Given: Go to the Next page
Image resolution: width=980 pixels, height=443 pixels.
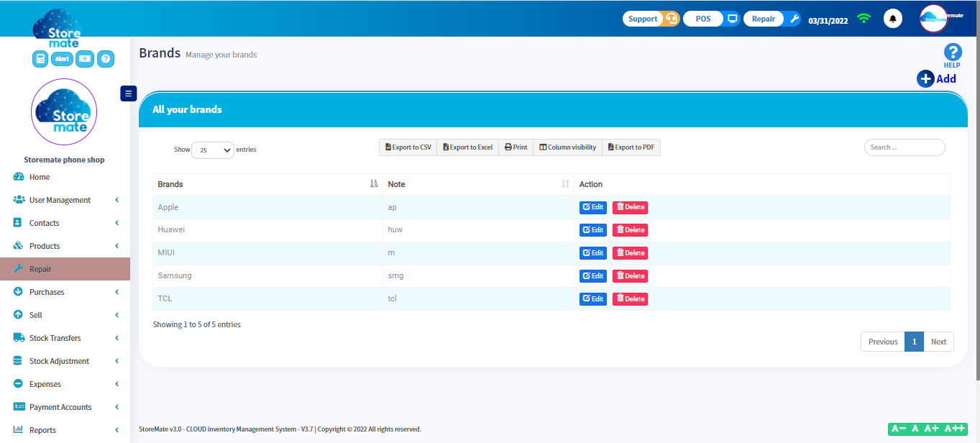Looking at the screenshot, I should pos(939,342).
